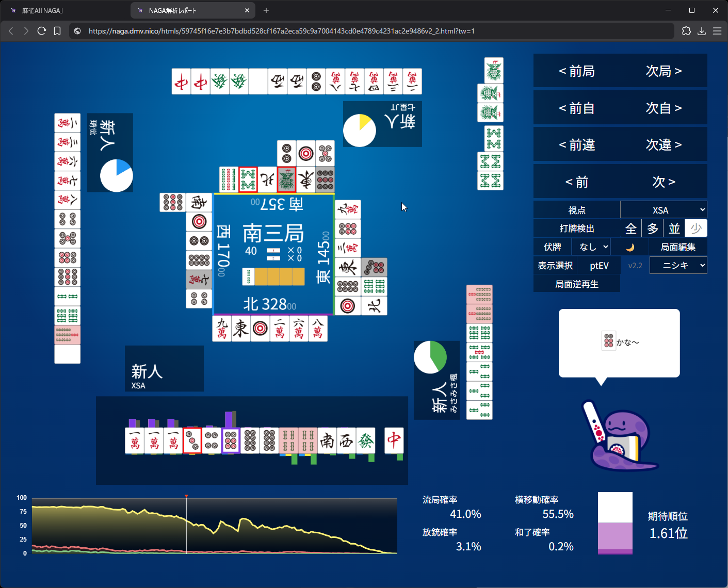Click the URL address bar

[x=281, y=31]
